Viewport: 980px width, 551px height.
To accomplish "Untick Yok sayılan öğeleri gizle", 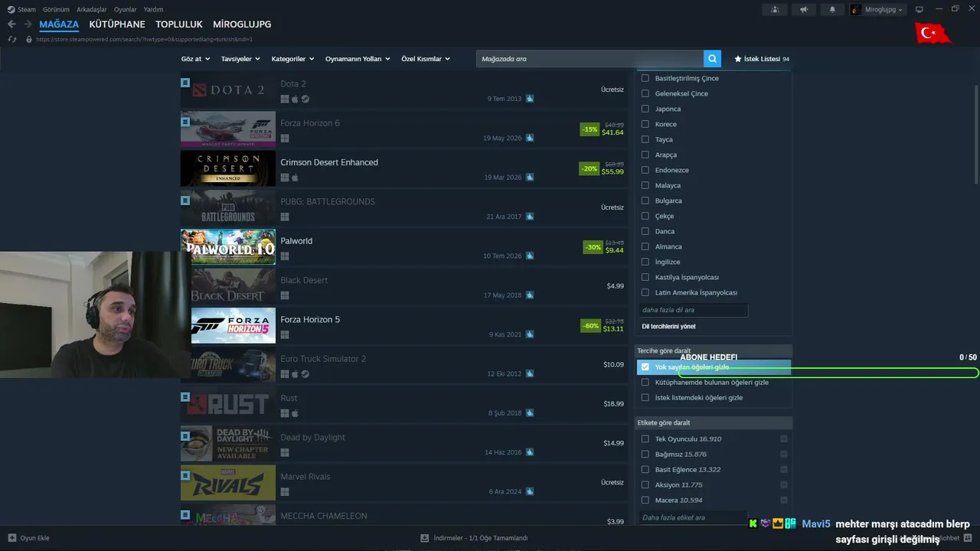I will (x=645, y=367).
